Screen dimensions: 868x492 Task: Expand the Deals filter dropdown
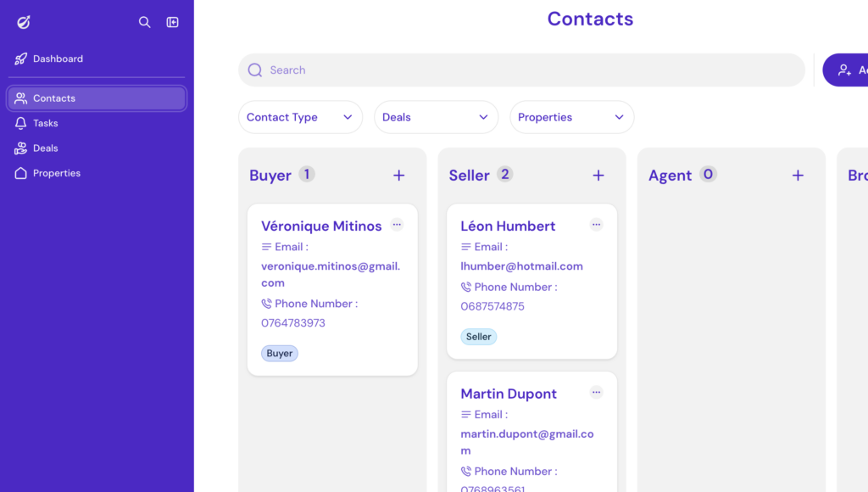pos(436,117)
